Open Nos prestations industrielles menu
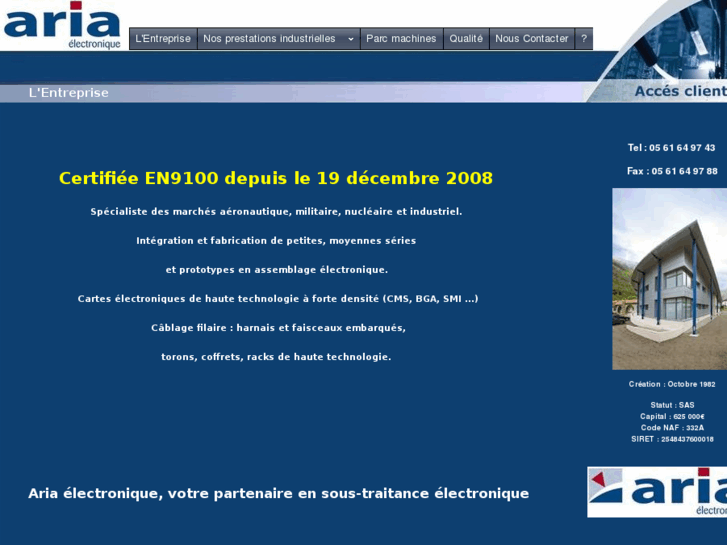727x545 pixels. point(279,38)
